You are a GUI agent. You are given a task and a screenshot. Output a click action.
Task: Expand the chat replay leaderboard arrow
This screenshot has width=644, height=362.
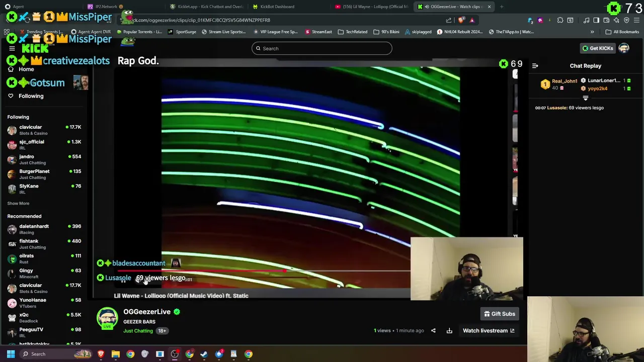[x=585, y=99]
